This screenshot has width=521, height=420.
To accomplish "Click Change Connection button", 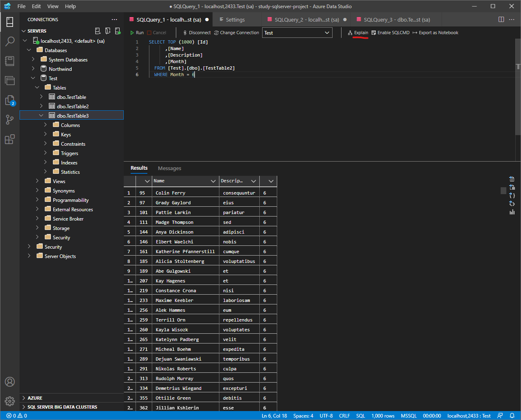I will pos(236,33).
